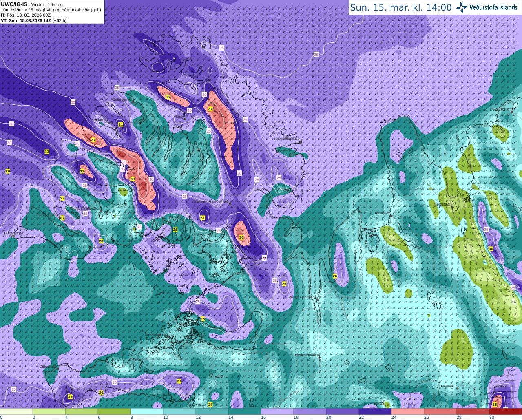Click the yellow 35 gust label
Image resolution: width=522 pixels, height=420 pixels.
point(495,405)
